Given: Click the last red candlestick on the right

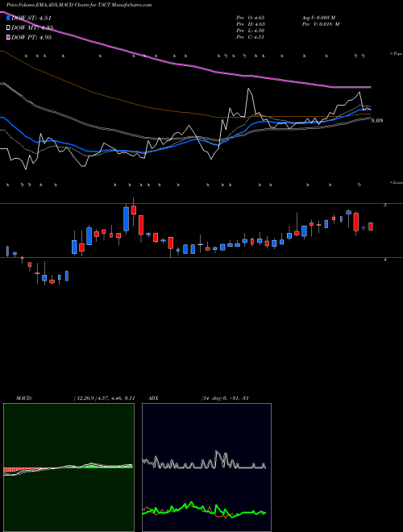Looking at the screenshot, I should [371, 227].
